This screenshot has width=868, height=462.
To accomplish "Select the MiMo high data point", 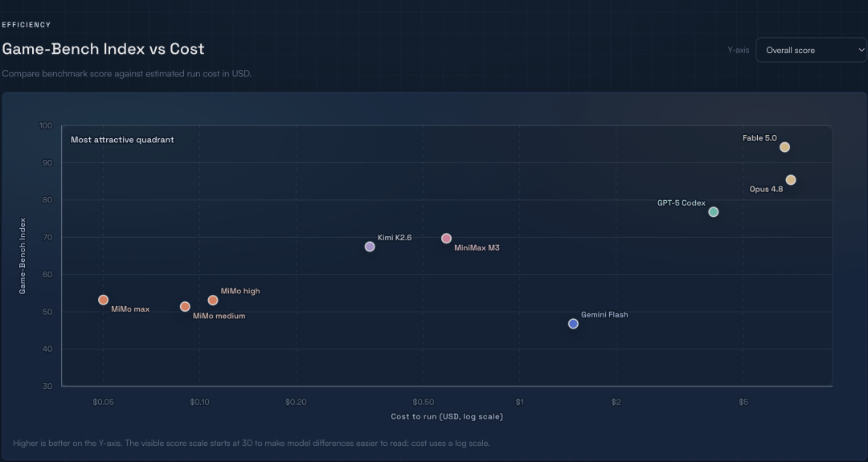I will pyautogui.click(x=212, y=301).
